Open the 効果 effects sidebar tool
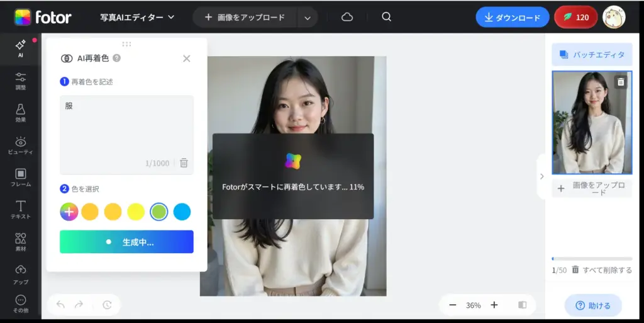This screenshot has height=323, width=644. click(x=20, y=113)
